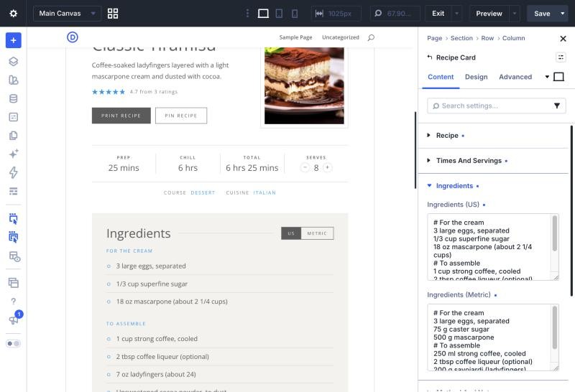575x392 pixels.
Task: Expand the Times And Servings group
Action: point(493,161)
